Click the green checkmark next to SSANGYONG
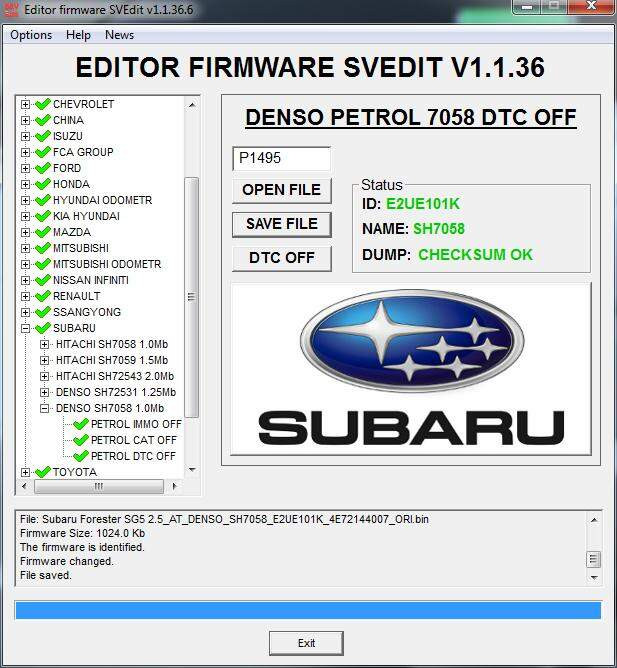617x668 pixels. [43, 311]
